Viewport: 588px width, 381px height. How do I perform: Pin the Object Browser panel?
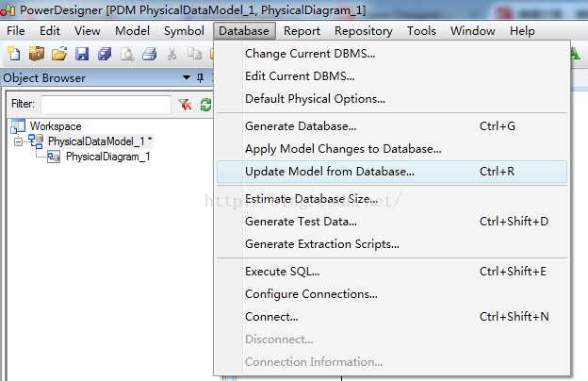click(x=201, y=77)
